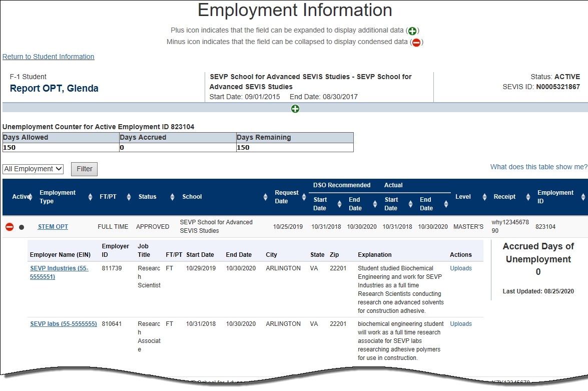The image size is (588, 391).
Task: Sort by Employment Type using its arrows
Action: [90, 197]
